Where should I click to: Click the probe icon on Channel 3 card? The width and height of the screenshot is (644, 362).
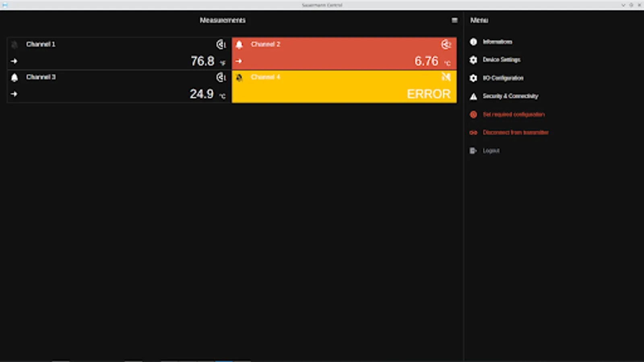pos(221,77)
